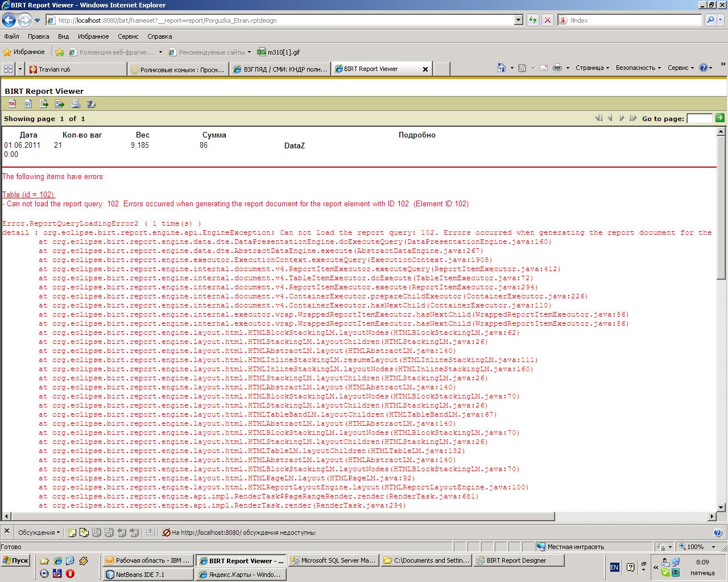Open the Quick Tabs grid icon
The height and width of the screenshot is (582, 728).
click(8, 69)
